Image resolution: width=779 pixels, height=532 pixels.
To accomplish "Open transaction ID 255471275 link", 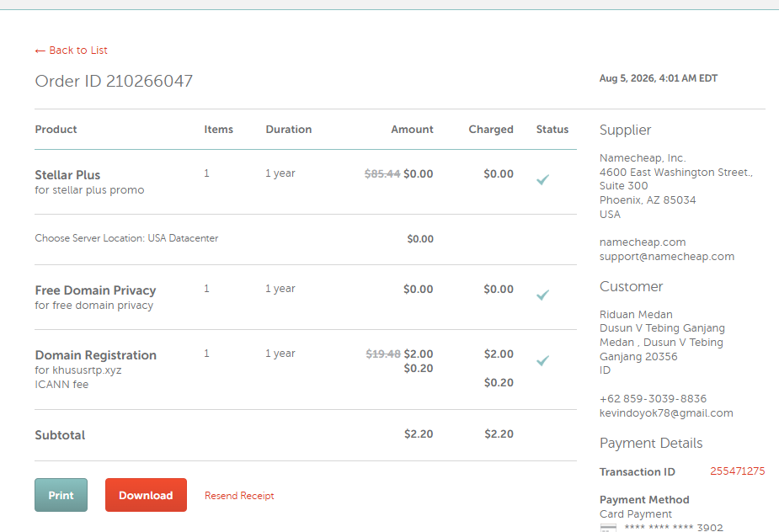I will click(x=737, y=471).
